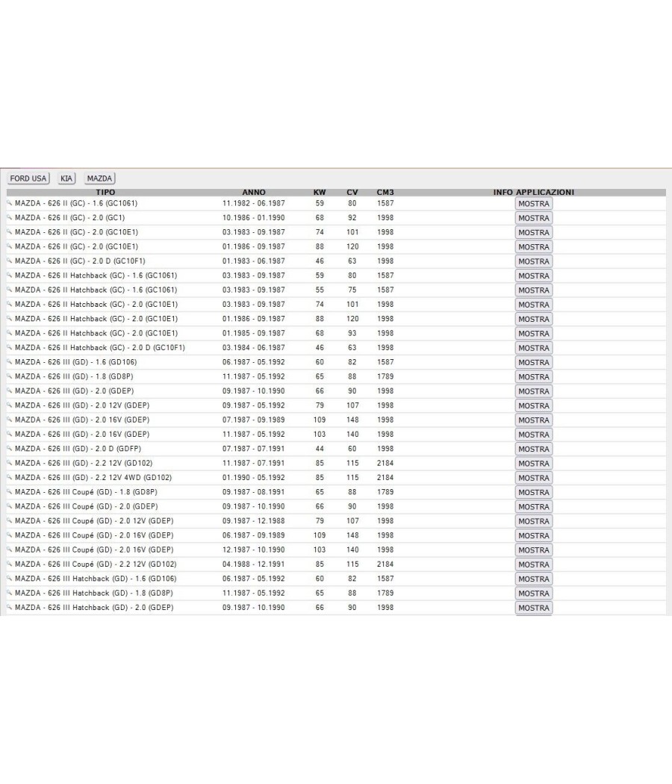
Task: Click the KW column header
Action: pos(320,192)
